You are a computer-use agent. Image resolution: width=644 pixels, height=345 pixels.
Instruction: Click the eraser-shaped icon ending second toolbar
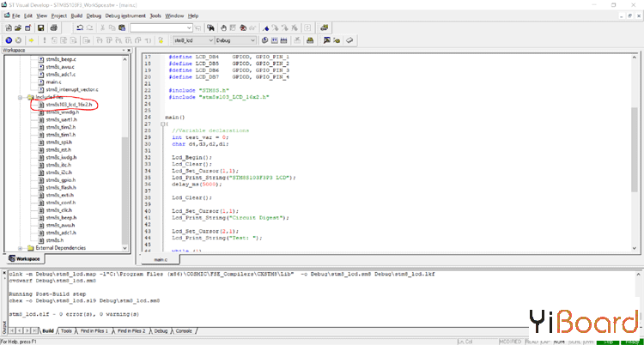(x=349, y=40)
